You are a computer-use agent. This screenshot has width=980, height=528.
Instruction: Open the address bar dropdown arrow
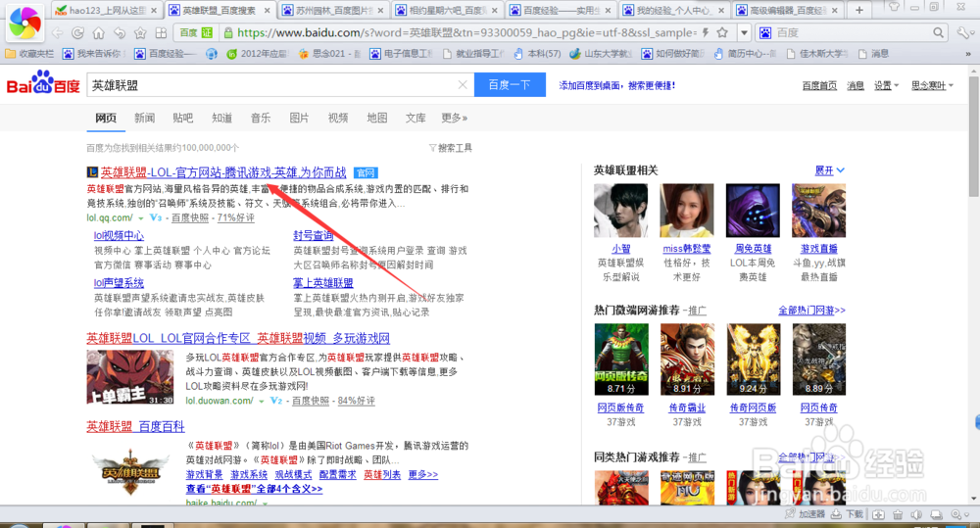(744, 32)
